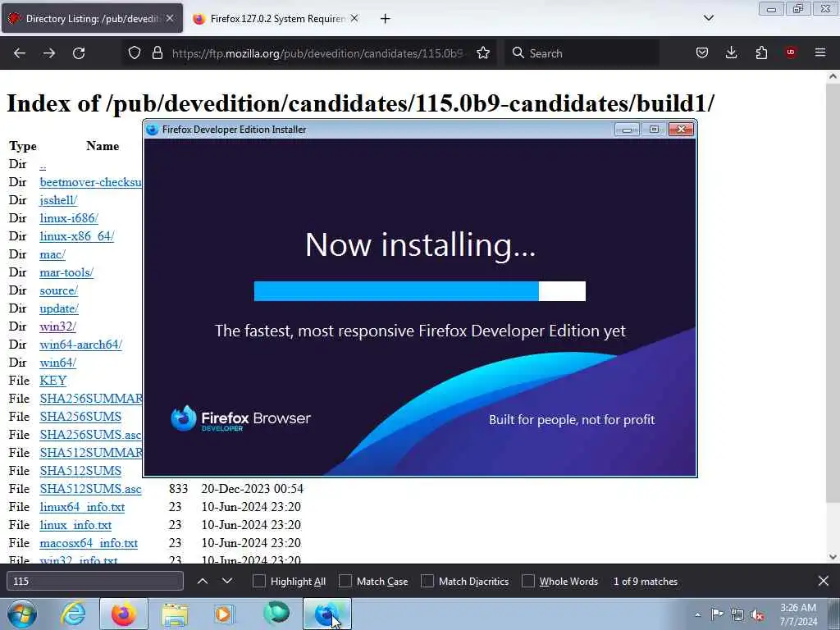Open the mac/ directory link
Viewport: 840px width, 630px height.
pyautogui.click(x=52, y=254)
